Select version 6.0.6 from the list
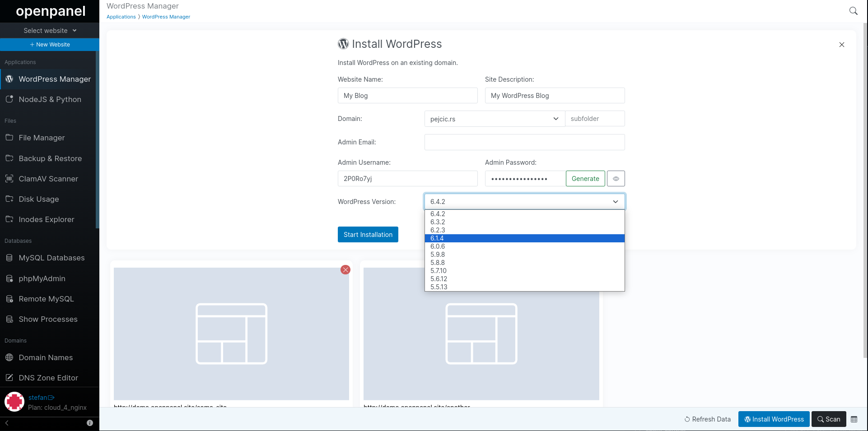 (x=524, y=246)
